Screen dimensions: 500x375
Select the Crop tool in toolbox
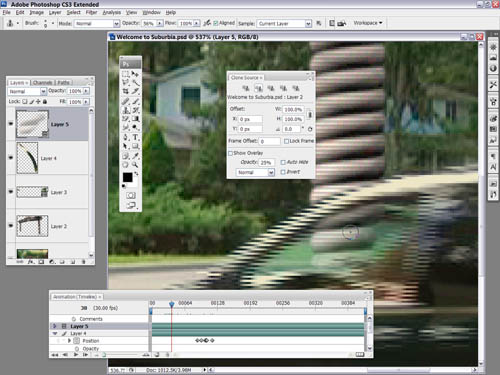(x=126, y=91)
